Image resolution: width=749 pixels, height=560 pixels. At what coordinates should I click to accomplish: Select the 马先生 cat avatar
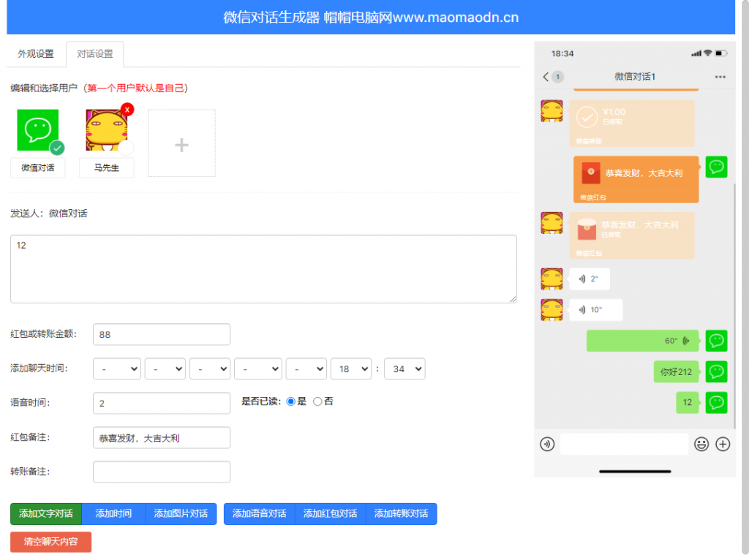point(106,130)
